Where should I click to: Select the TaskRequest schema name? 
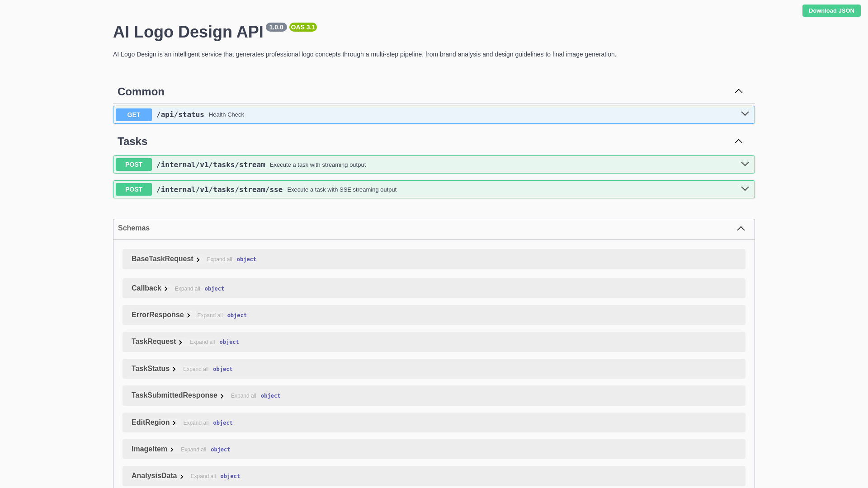pos(154,342)
